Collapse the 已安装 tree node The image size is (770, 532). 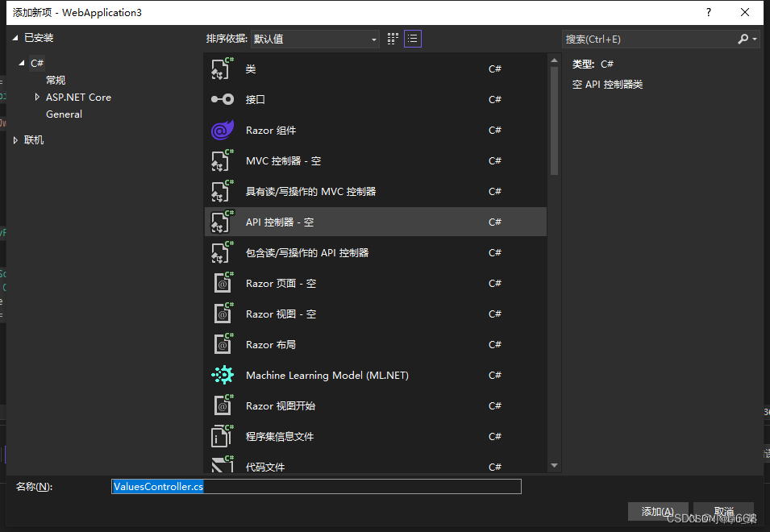coord(15,38)
